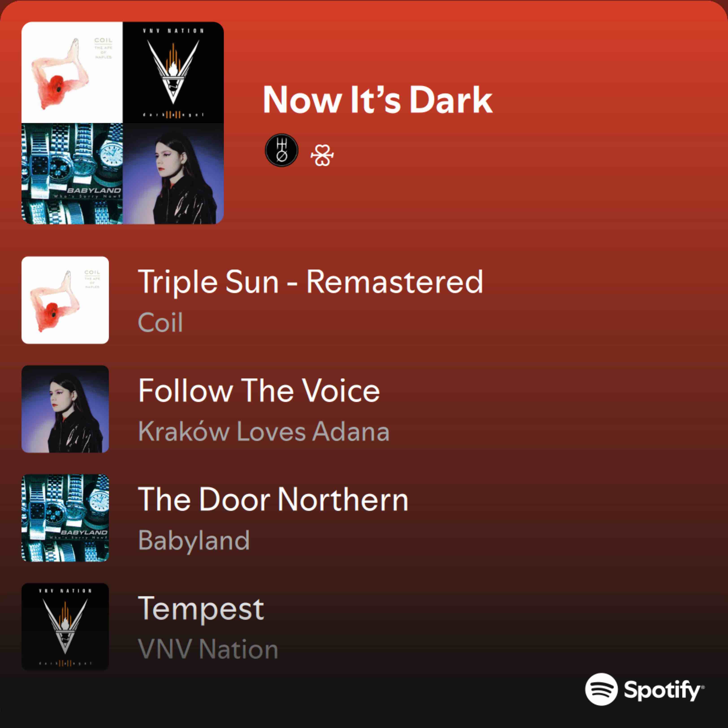Click the Triple Sun track album thumbnail
This screenshot has width=728, height=728.
pos(65,300)
